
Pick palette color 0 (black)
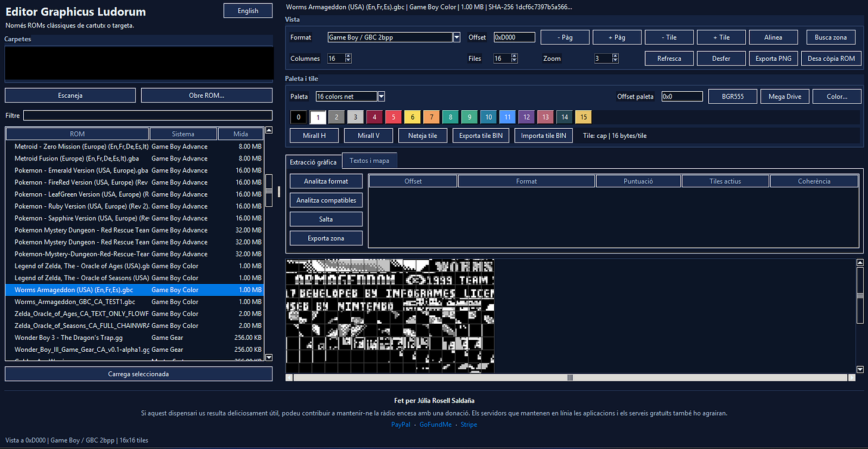click(298, 117)
